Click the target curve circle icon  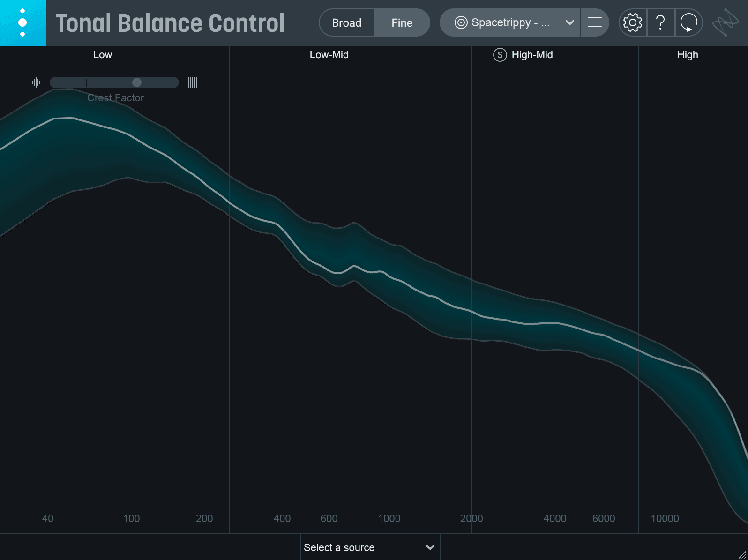click(461, 22)
